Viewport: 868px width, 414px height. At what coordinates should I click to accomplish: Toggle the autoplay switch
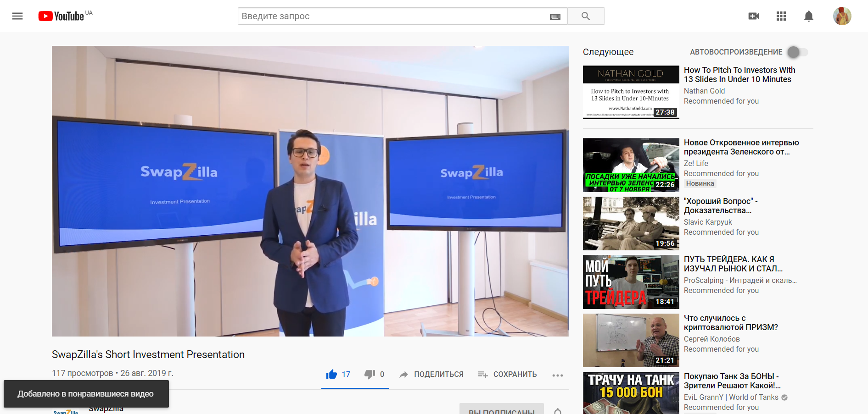(798, 52)
